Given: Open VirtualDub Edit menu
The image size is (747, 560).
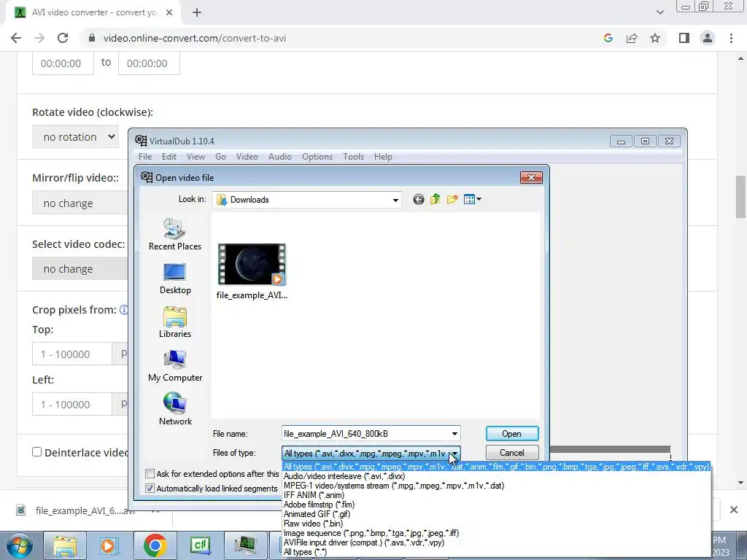Looking at the screenshot, I should tap(169, 157).
